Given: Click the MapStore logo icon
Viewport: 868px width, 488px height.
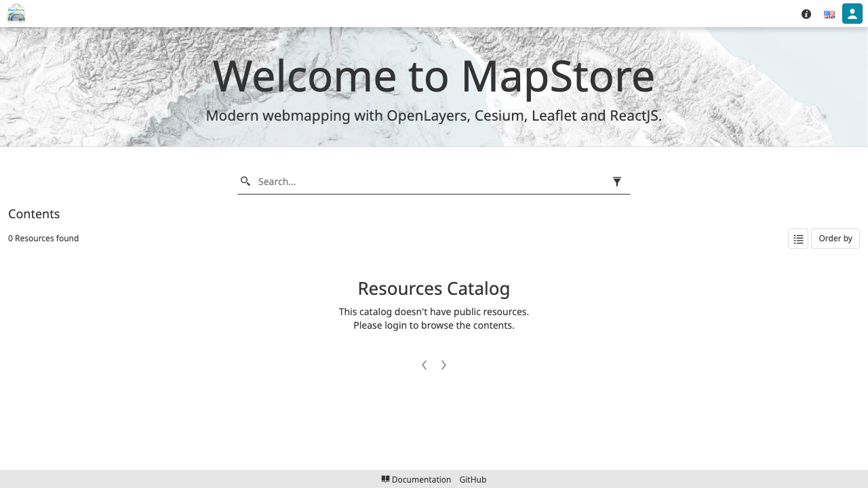Looking at the screenshot, I should point(16,13).
